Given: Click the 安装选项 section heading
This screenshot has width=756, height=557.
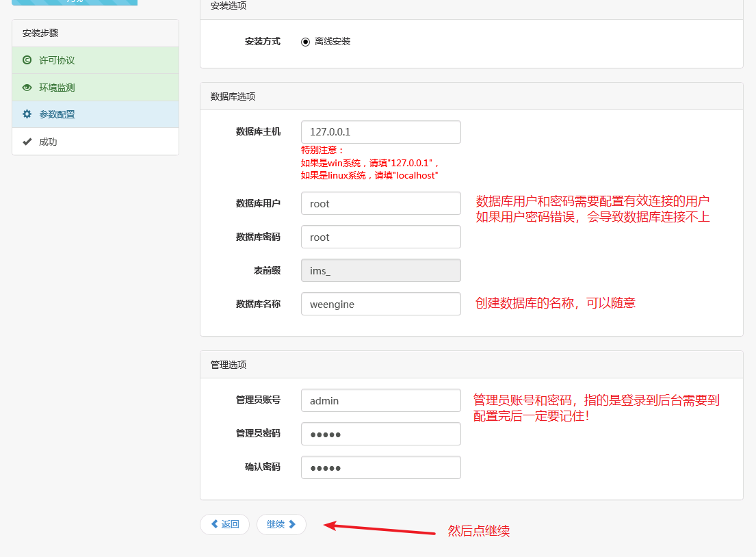Looking at the screenshot, I should pos(229,5).
